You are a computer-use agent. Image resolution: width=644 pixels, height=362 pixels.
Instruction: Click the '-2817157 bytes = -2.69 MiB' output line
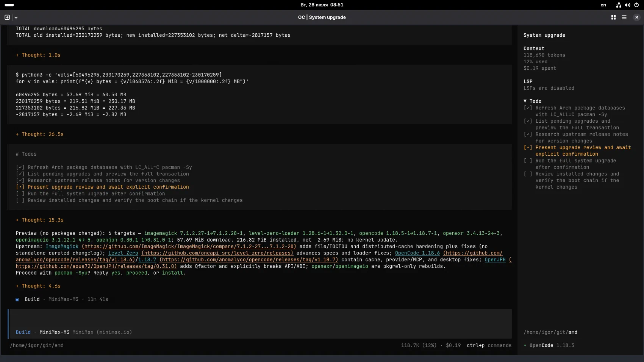tap(71, 115)
